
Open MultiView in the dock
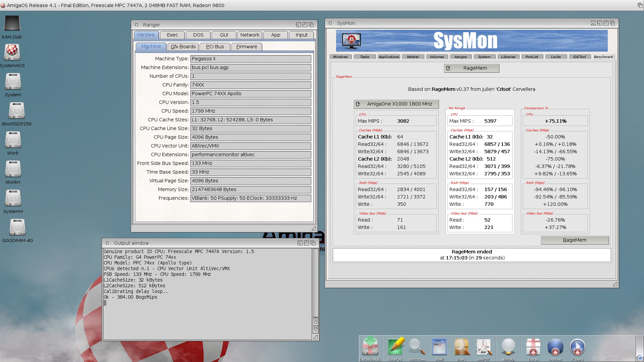[417, 347]
